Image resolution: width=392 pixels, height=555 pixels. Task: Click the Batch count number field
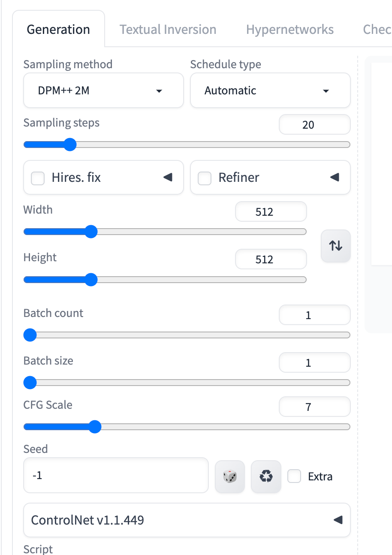(314, 316)
